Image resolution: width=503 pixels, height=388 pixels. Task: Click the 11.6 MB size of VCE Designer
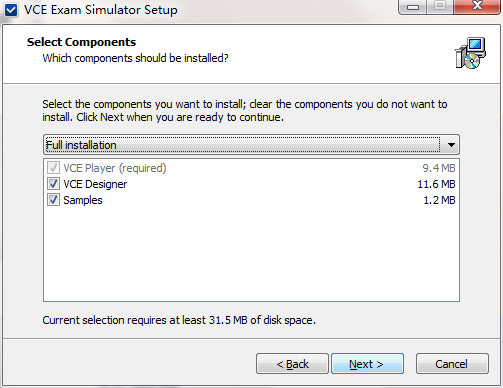point(436,184)
